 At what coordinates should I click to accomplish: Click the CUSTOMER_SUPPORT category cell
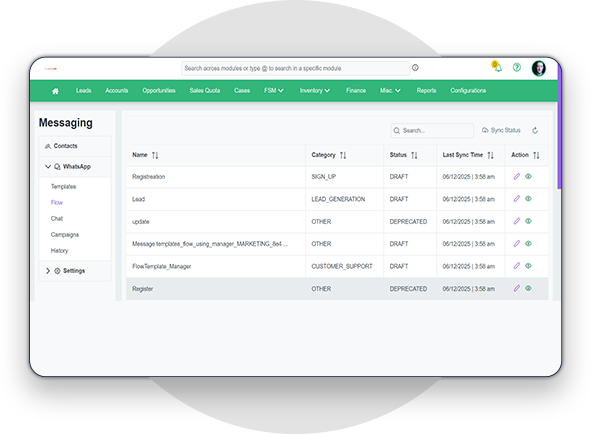pyautogui.click(x=342, y=266)
